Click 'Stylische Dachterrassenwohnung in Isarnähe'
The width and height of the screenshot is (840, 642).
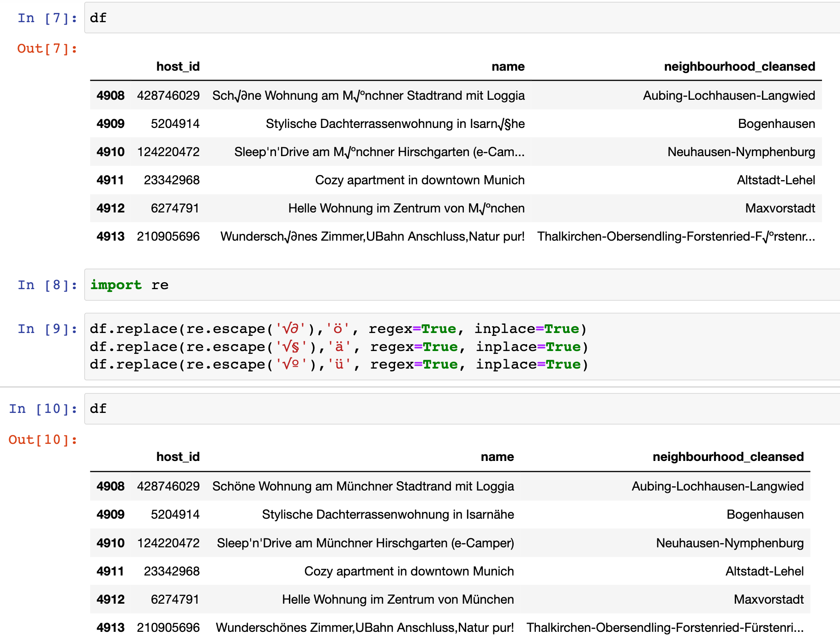pos(388,515)
